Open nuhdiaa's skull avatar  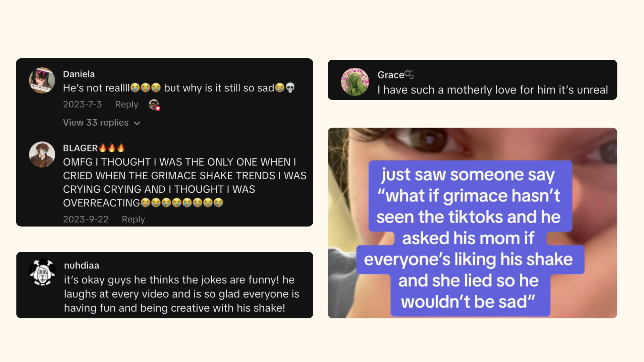(x=42, y=272)
